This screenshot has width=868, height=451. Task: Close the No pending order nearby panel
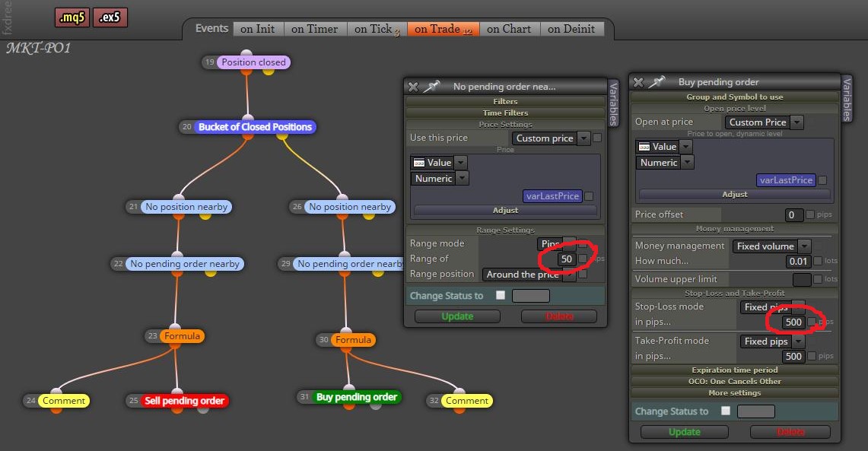pos(413,87)
